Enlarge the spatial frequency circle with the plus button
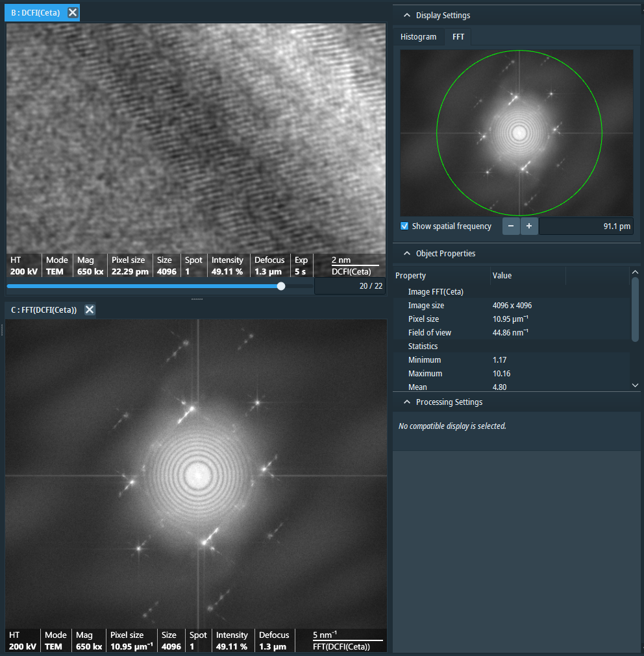 (x=528, y=226)
